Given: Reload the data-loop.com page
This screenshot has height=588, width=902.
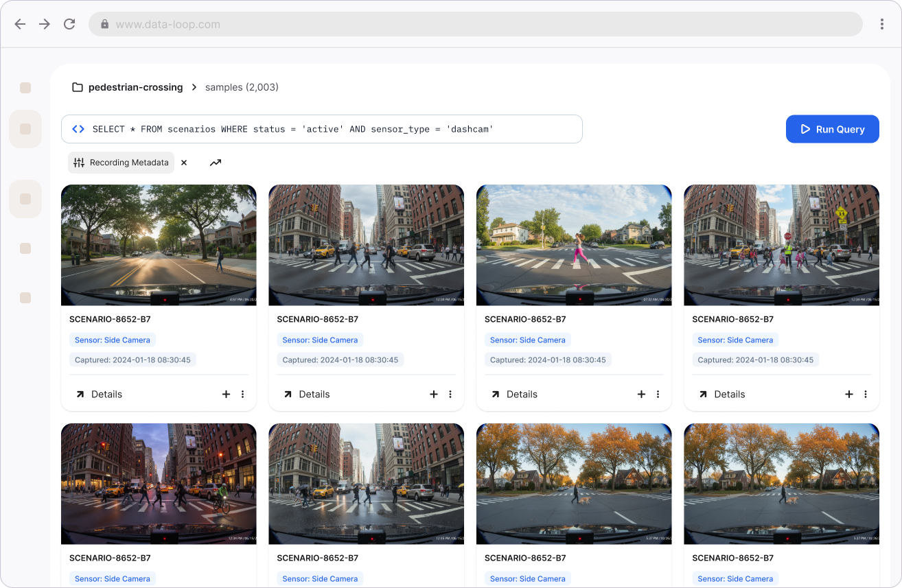Looking at the screenshot, I should (x=69, y=24).
